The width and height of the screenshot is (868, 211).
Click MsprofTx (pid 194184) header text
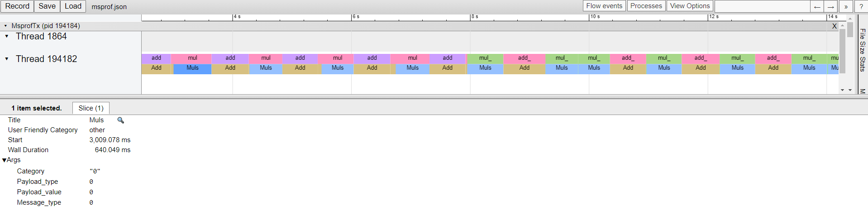[x=46, y=26]
